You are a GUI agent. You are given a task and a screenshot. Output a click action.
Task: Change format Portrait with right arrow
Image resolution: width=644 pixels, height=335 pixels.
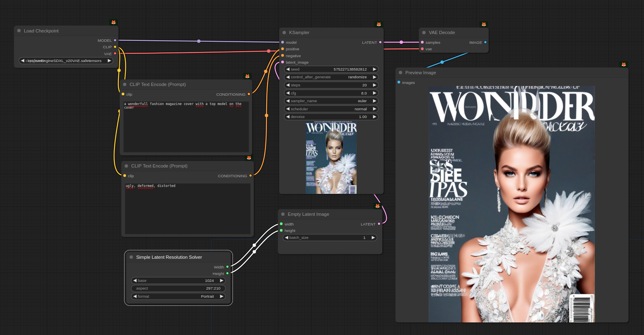coord(222,296)
